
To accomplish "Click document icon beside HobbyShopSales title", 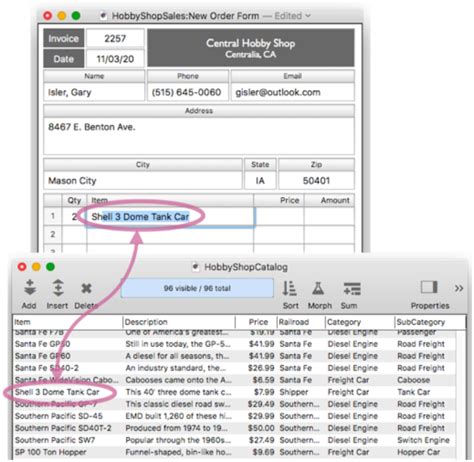I will click(103, 16).
